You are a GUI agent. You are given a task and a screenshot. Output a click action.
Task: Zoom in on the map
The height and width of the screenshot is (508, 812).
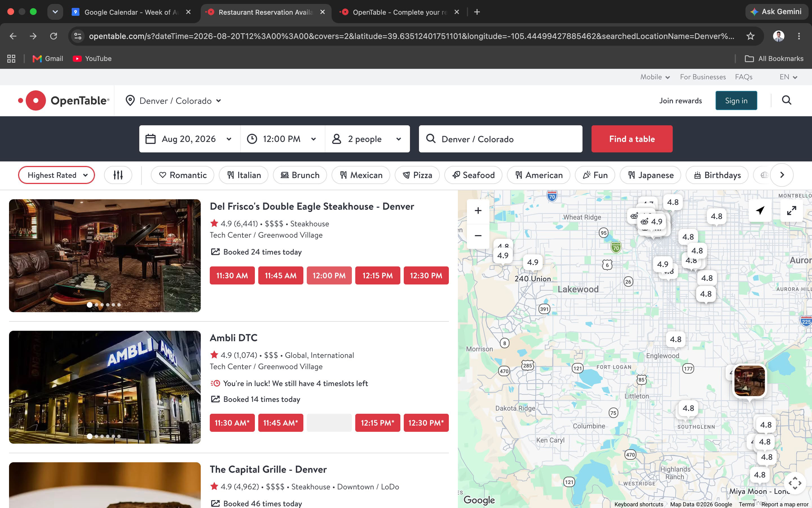pos(478,211)
